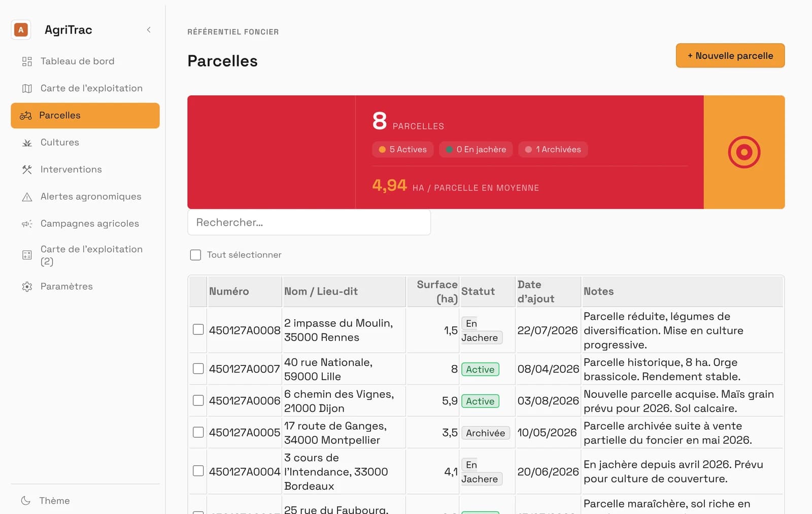Viewport: 812px width, 514px height.
Task: Check the box for parcel 450127A0005
Action: point(198,432)
